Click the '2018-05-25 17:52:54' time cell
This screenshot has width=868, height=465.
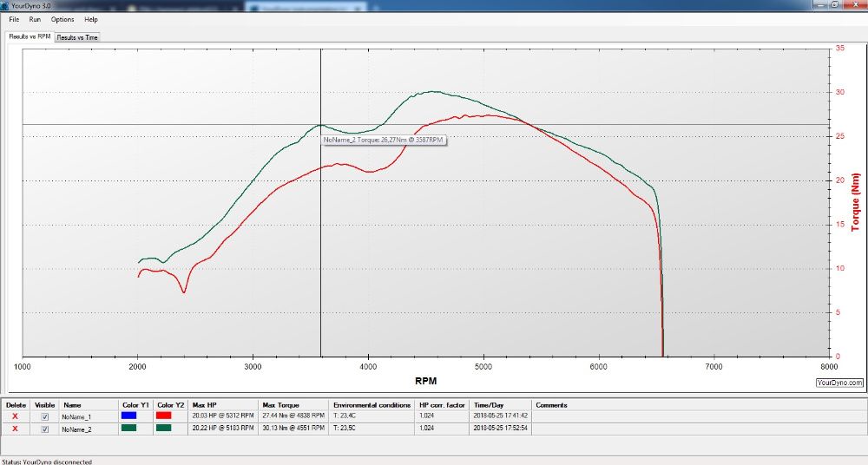pos(501,428)
